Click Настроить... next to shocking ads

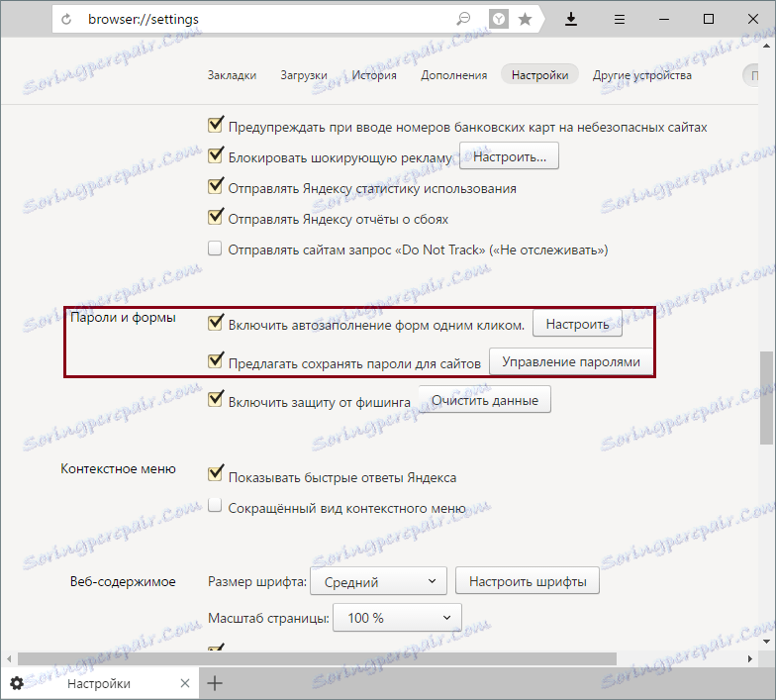[x=509, y=156]
